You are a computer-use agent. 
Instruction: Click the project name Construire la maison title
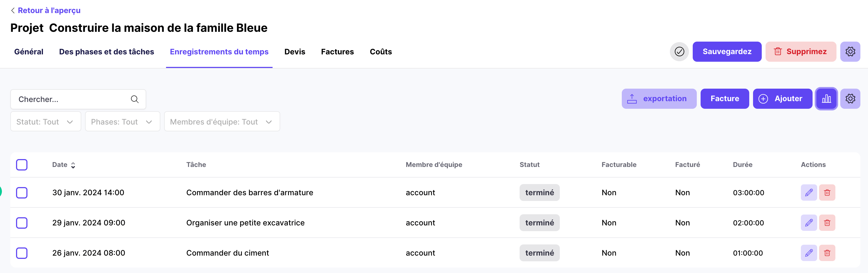(x=158, y=28)
